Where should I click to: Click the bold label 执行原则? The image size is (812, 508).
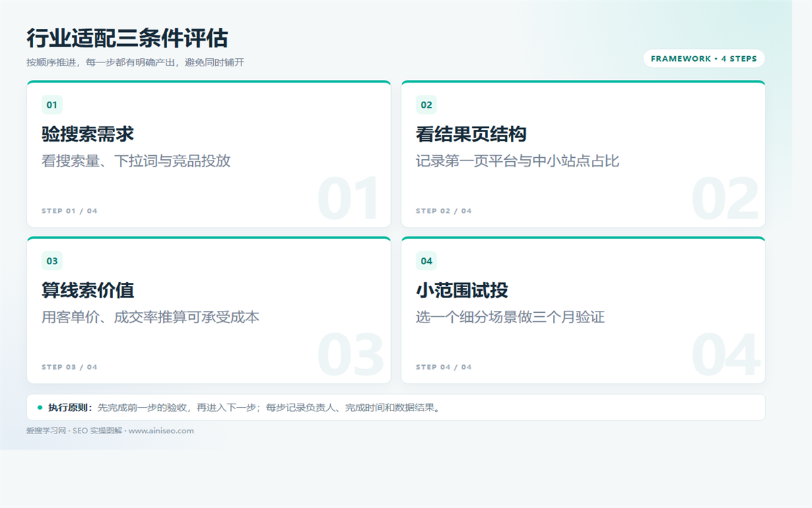pyautogui.click(x=70, y=408)
